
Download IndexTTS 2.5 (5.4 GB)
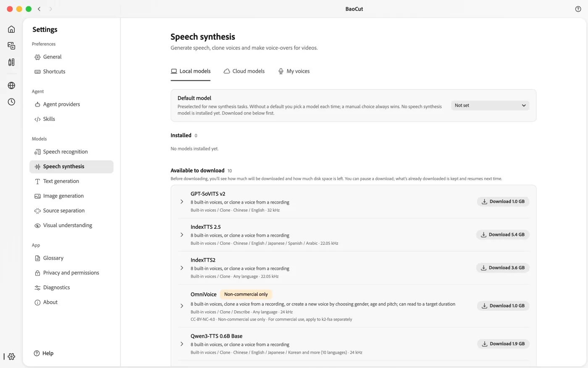coord(503,235)
